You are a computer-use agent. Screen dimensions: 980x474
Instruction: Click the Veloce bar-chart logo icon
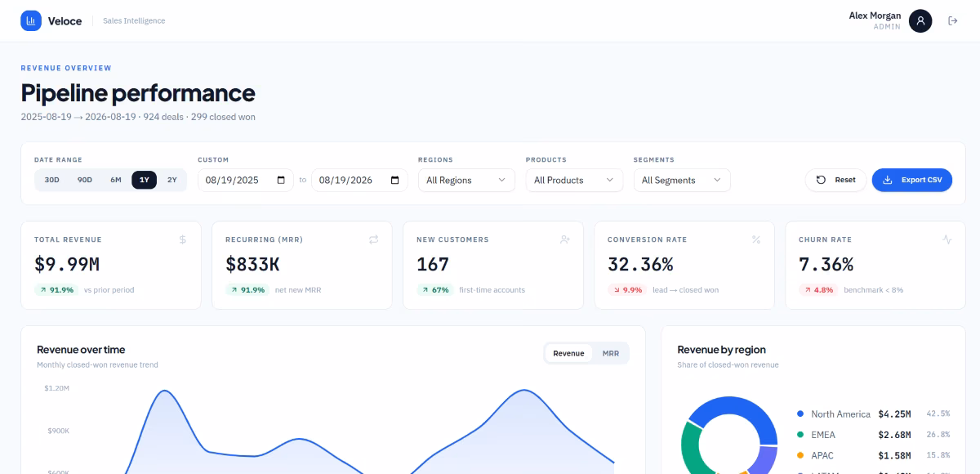click(31, 21)
